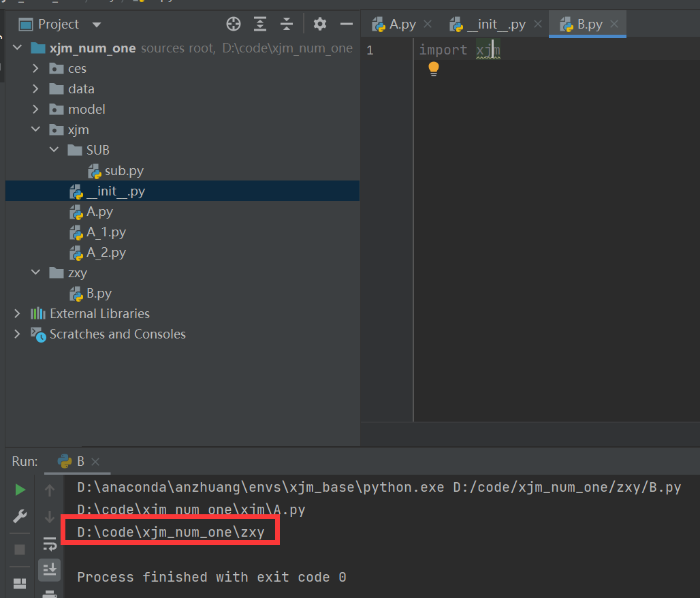Toggle Soft-Wrap in run console
The image size is (700, 598).
click(50, 544)
